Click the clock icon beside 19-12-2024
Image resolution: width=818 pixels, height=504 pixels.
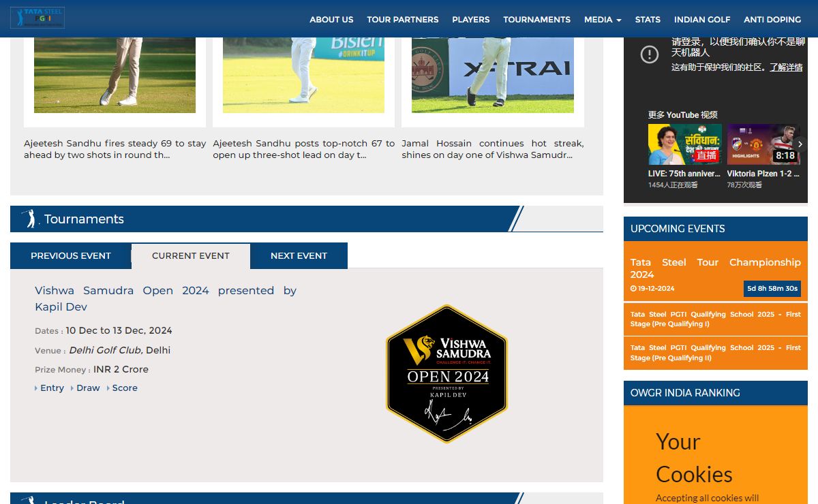pos(633,289)
